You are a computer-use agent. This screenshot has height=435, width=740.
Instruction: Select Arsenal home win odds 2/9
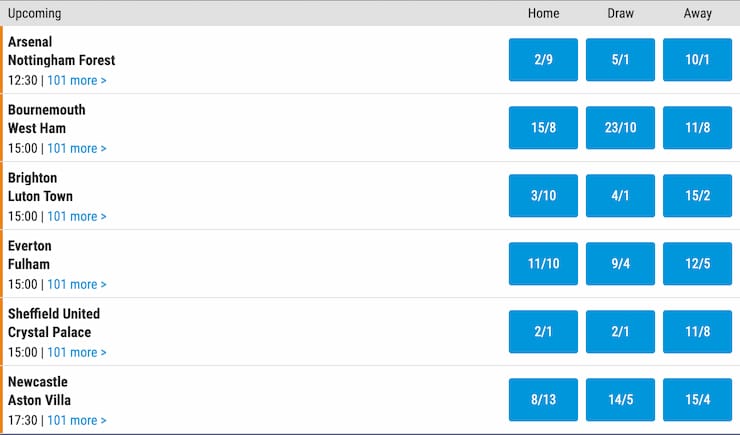click(x=543, y=60)
